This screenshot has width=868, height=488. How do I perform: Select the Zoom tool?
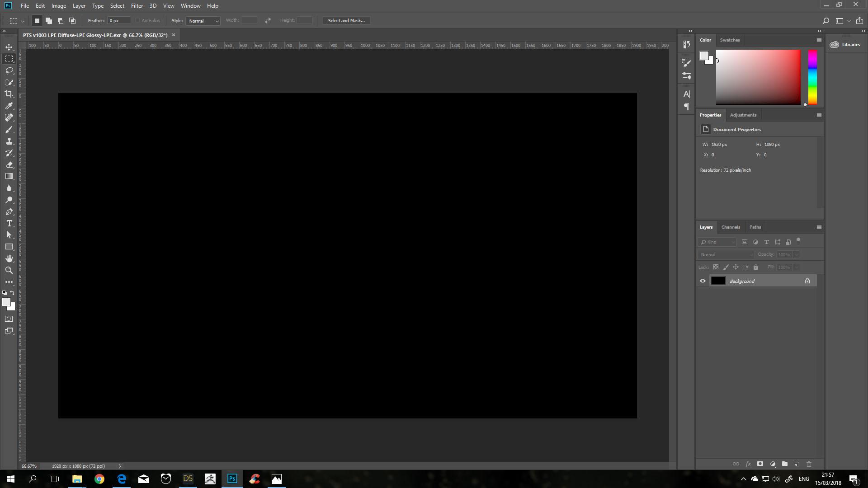tap(9, 270)
